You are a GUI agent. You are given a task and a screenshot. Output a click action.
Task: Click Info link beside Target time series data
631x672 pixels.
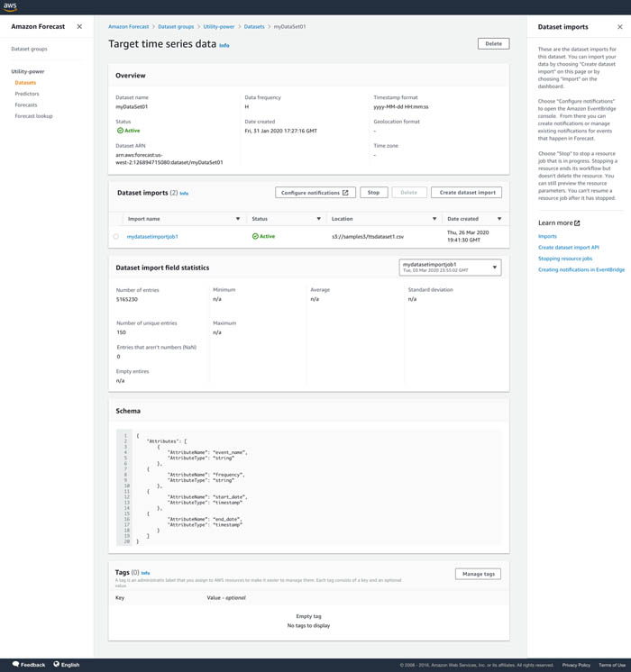tap(224, 45)
